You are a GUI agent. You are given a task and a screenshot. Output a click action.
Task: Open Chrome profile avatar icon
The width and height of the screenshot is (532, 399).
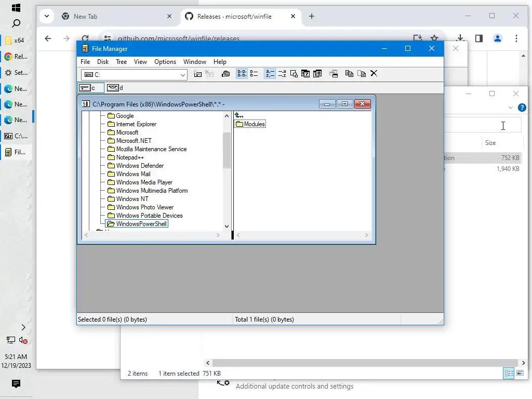click(498, 38)
